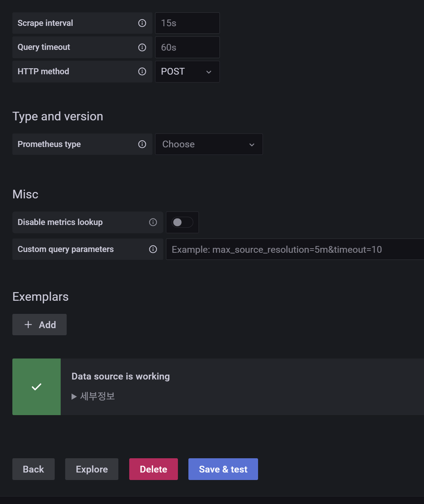Click the plus icon in Add exemplar
Screen dimensions: 424x504
pos(28,325)
